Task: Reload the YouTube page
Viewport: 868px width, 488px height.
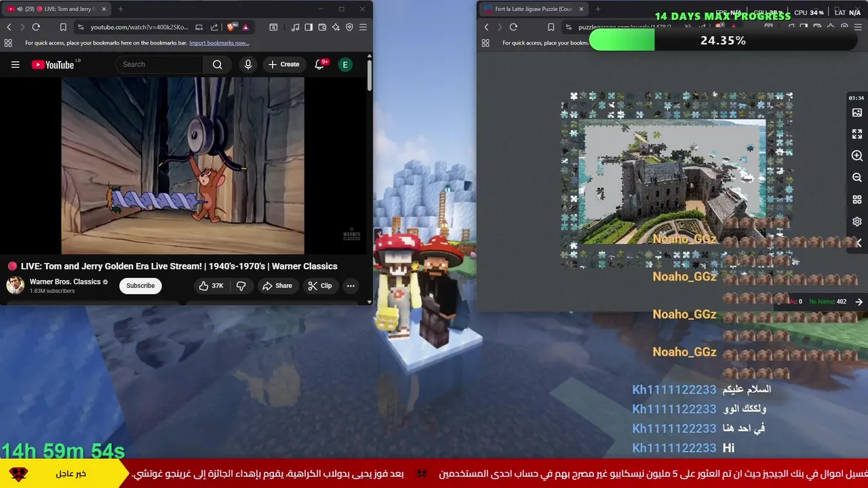Action: coord(36,27)
